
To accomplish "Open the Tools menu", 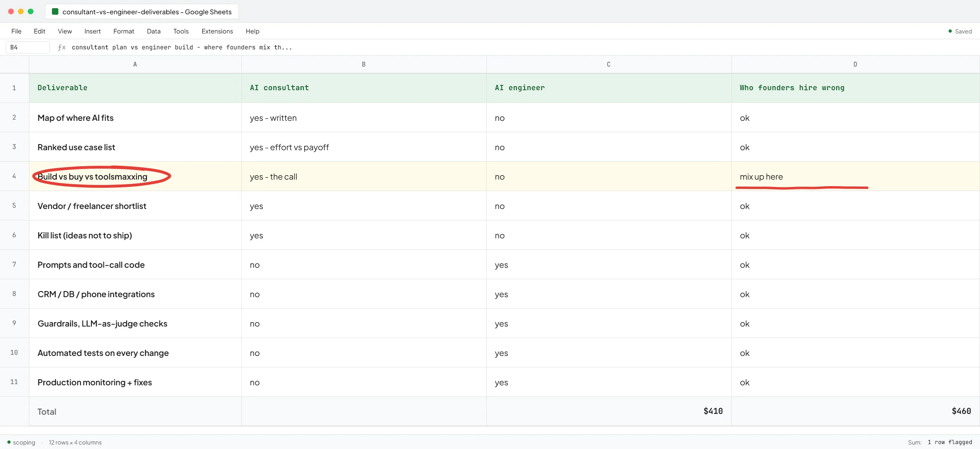I will click(181, 31).
